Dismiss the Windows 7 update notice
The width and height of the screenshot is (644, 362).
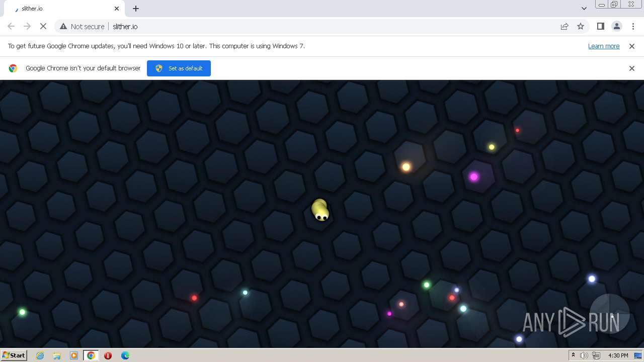pyautogui.click(x=632, y=46)
